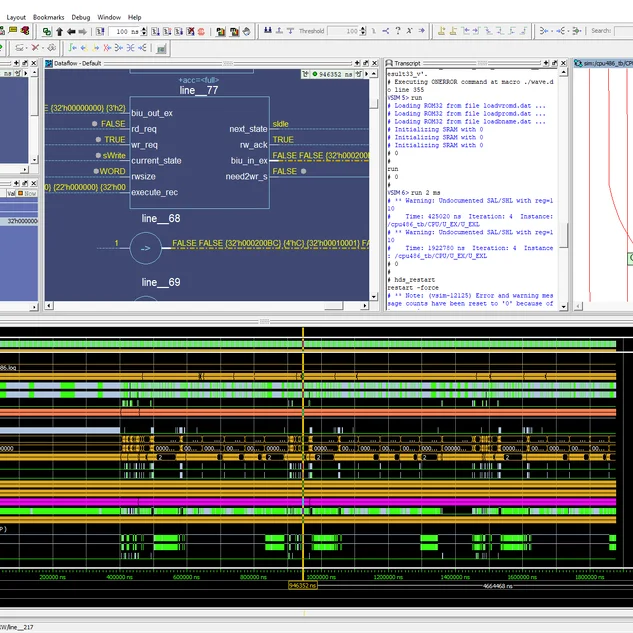Switch to the sim:/cpu486_tb/CPU tab
Viewport: 633px width, 633px height.
coord(603,63)
